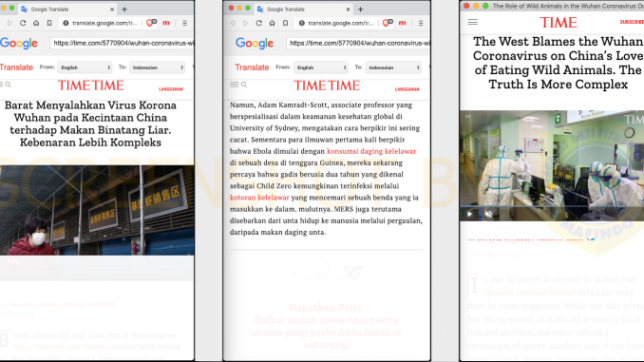Click the URL field in middle Google Translate
The width and height of the screenshot is (644, 362).
tap(358, 43)
